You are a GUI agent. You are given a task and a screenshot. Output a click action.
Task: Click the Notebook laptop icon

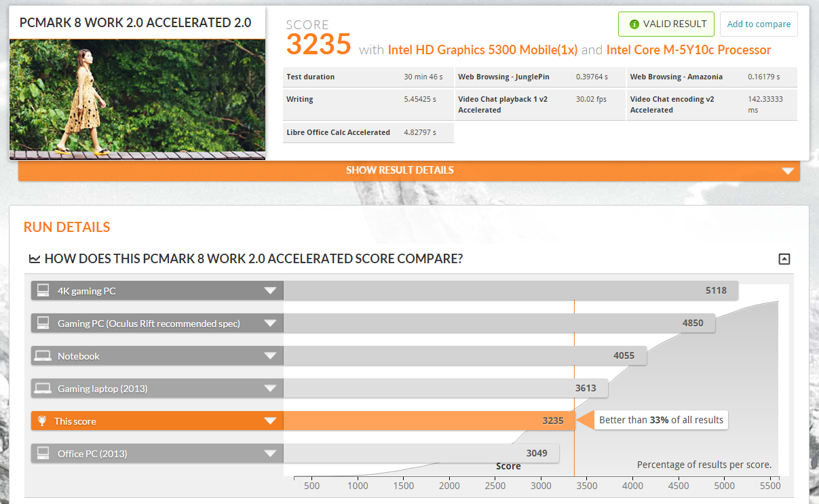[x=43, y=355]
